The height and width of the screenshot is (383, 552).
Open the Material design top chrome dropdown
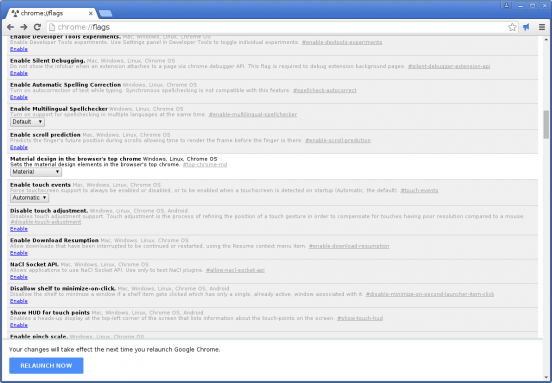coord(36,172)
